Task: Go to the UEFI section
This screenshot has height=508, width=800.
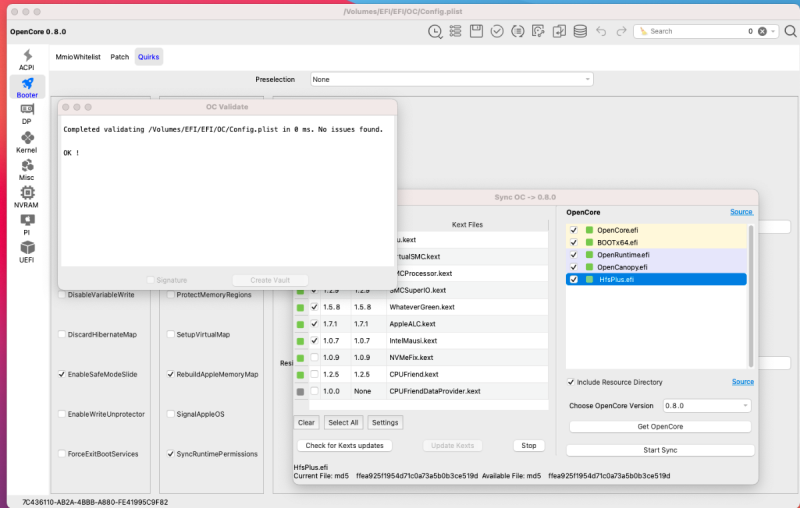Action: (27, 248)
